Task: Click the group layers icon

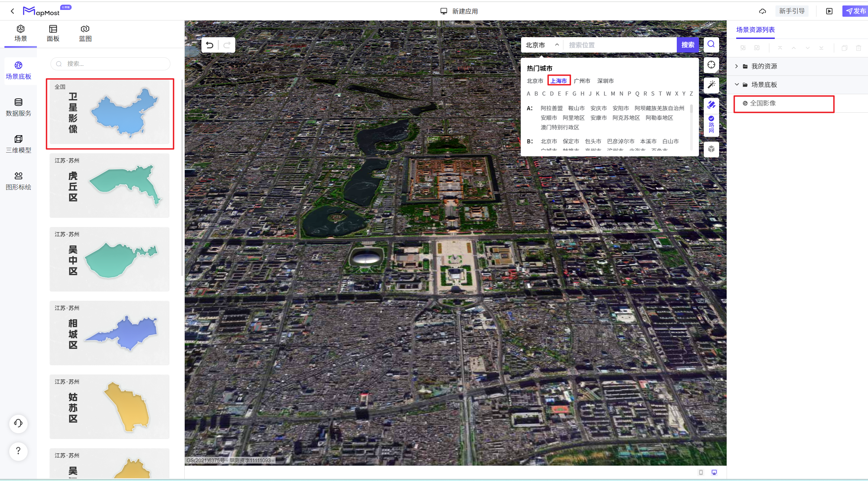Action: tap(743, 48)
